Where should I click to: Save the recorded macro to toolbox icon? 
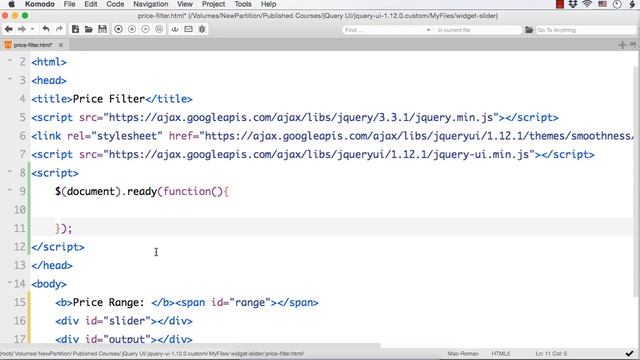pyautogui.click(x=159, y=29)
